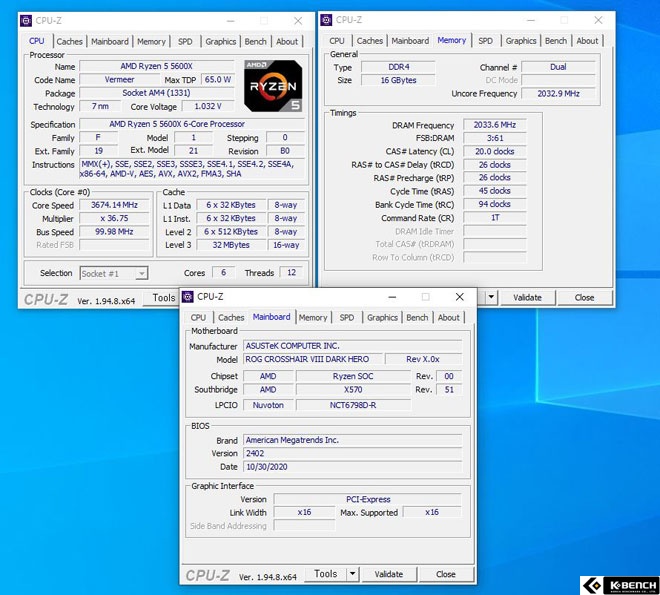
Task: Click the BIOS Version field 2402
Action: [353, 454]
